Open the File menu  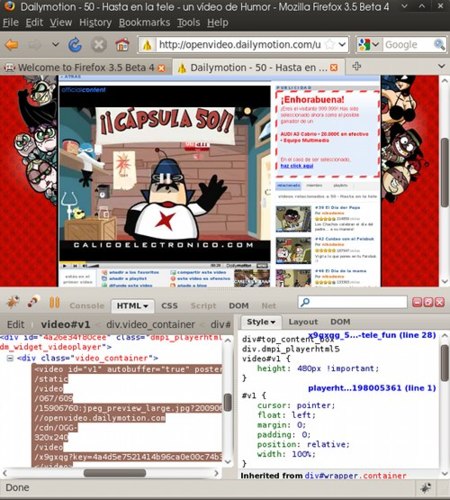[11, 22]
